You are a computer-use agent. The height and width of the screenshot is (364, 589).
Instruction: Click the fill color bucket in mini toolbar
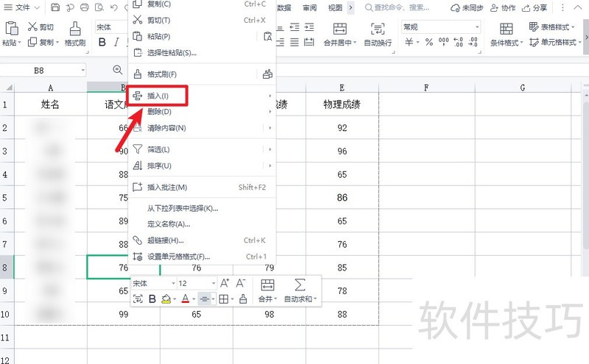166,299
